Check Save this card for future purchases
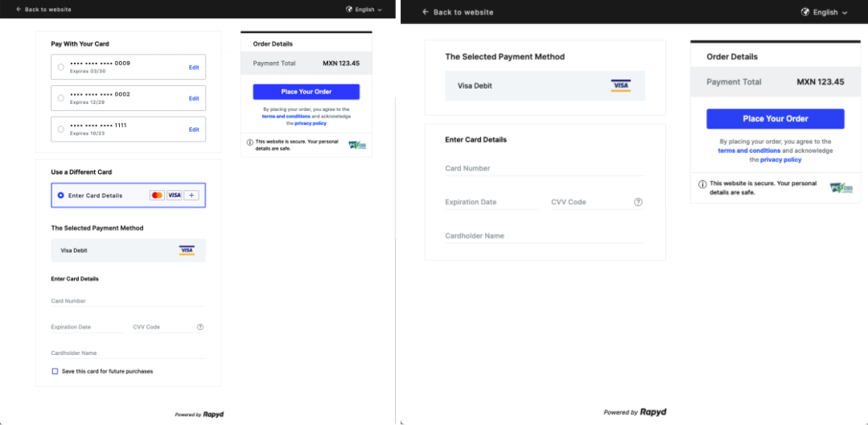The image size is (868, 425). (x=55, y=371)
